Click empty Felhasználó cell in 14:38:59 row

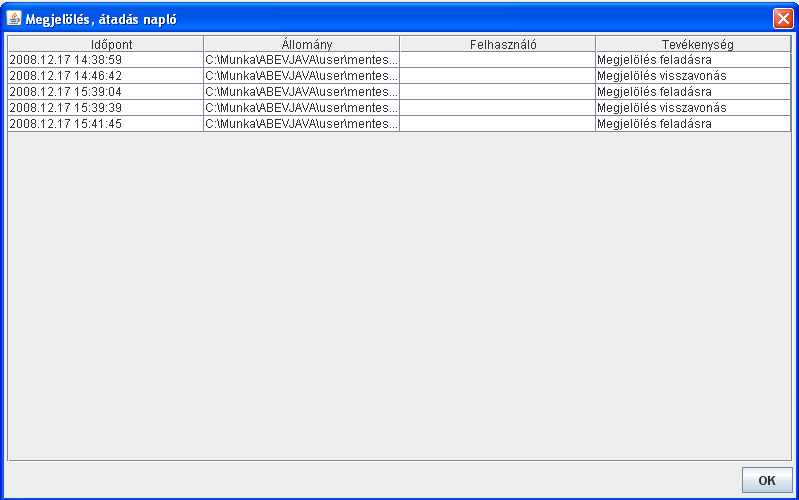[x=497, y=60]
